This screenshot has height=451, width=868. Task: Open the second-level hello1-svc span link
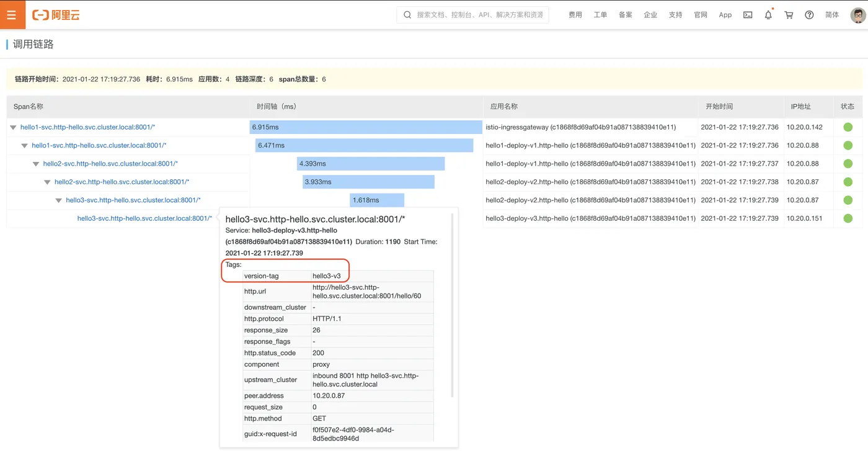pyautogui.click(x=99, y=145)
